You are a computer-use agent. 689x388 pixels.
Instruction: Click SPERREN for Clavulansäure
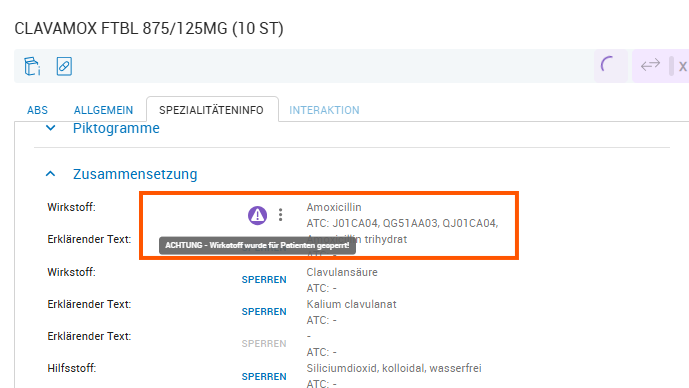pos(264,279)
